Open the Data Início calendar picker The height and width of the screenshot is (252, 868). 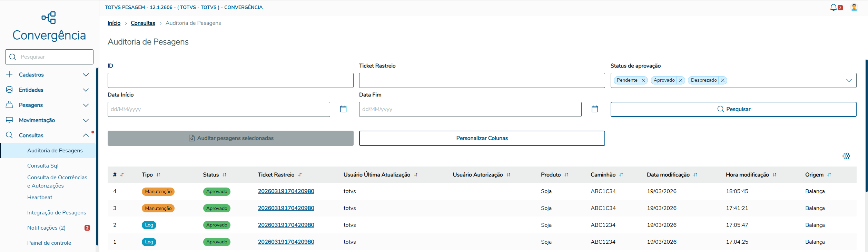343,109
